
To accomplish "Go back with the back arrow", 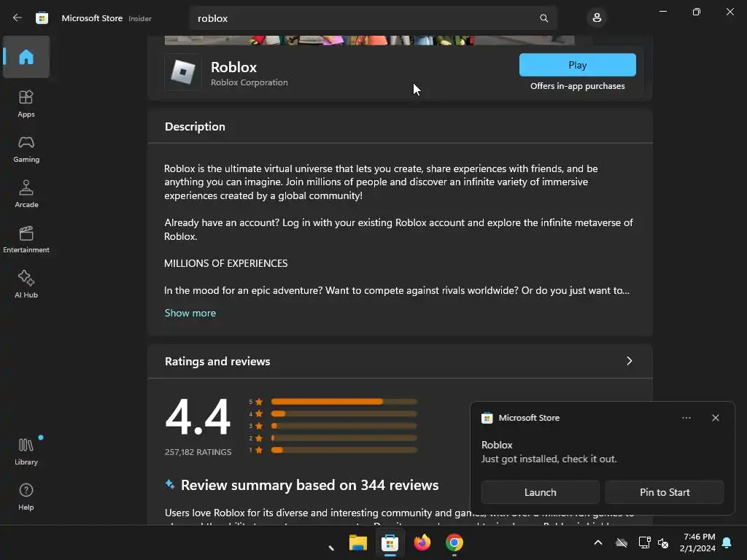I will coord(18,18).
